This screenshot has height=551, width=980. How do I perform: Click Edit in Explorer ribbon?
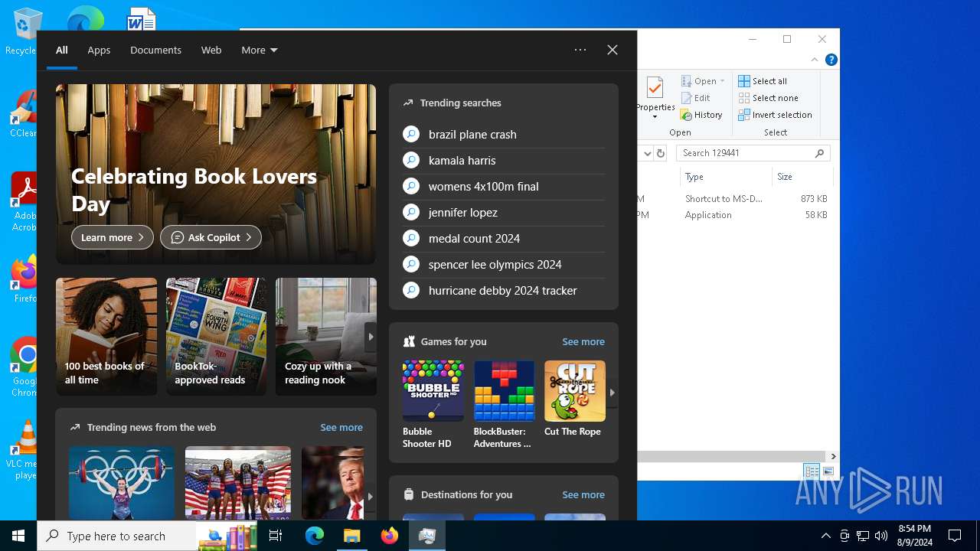tap(695, 98)
